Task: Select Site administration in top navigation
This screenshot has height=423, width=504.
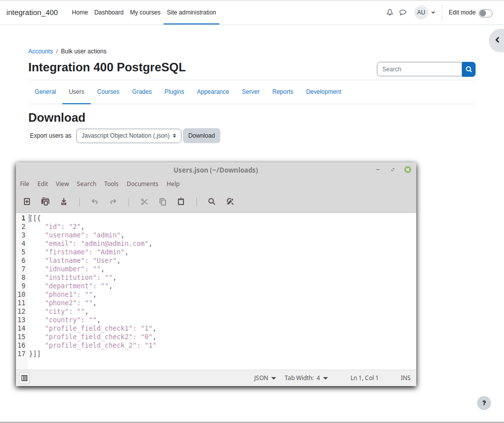Action: coord(191,12)
